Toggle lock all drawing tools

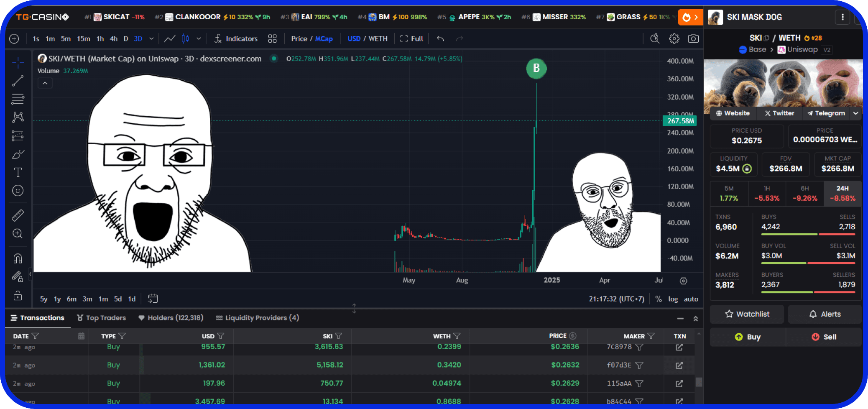(x=18, y=296)
